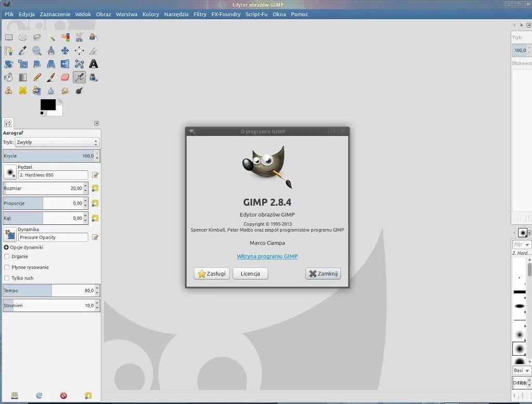This screenshot has height=404, width=532.
Task: Open the tool options panel menu arrow
Action: (x=96, y=123)
